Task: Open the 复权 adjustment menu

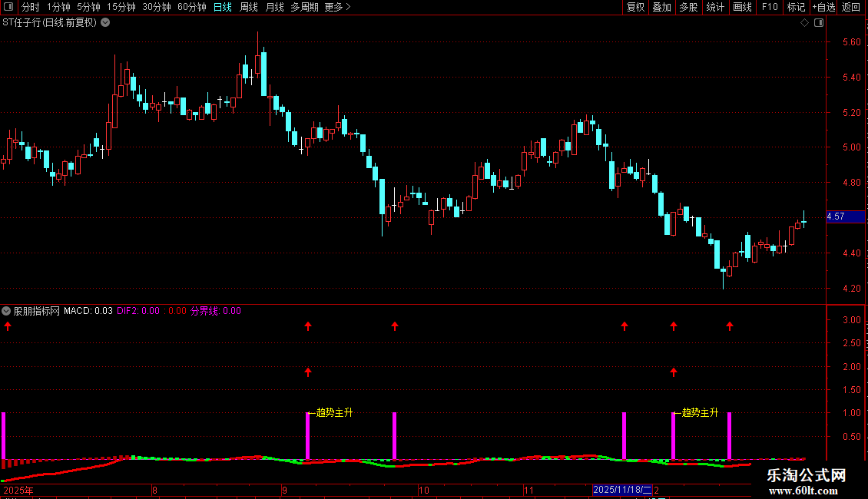Action: point(635,7)
